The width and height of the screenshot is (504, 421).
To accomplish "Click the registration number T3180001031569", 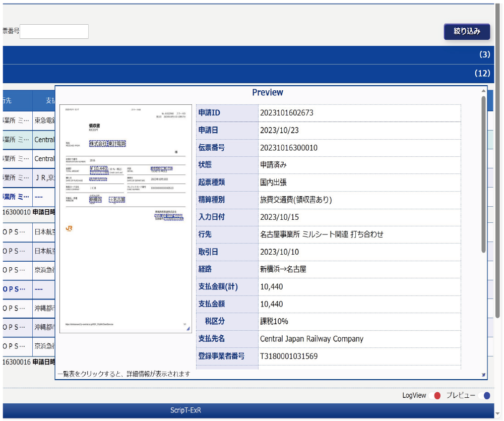I will click(x=289, y=356).
